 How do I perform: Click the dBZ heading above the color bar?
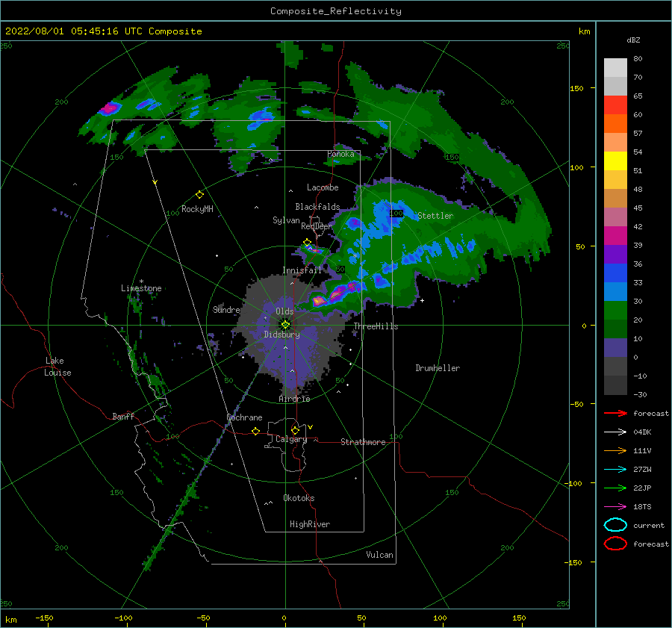pos(633,40)
